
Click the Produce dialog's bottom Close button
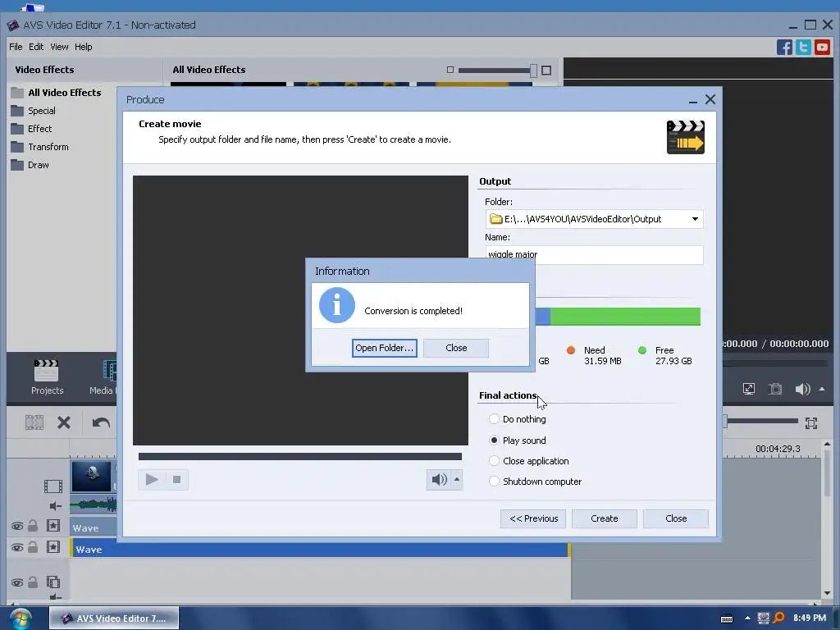[676, 518]
